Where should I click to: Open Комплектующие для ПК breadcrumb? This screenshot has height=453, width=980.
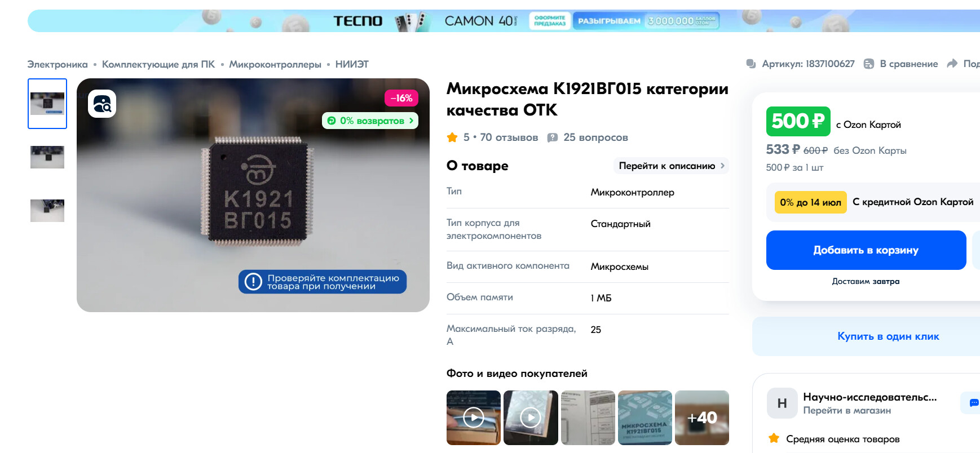tap(158, 64)
